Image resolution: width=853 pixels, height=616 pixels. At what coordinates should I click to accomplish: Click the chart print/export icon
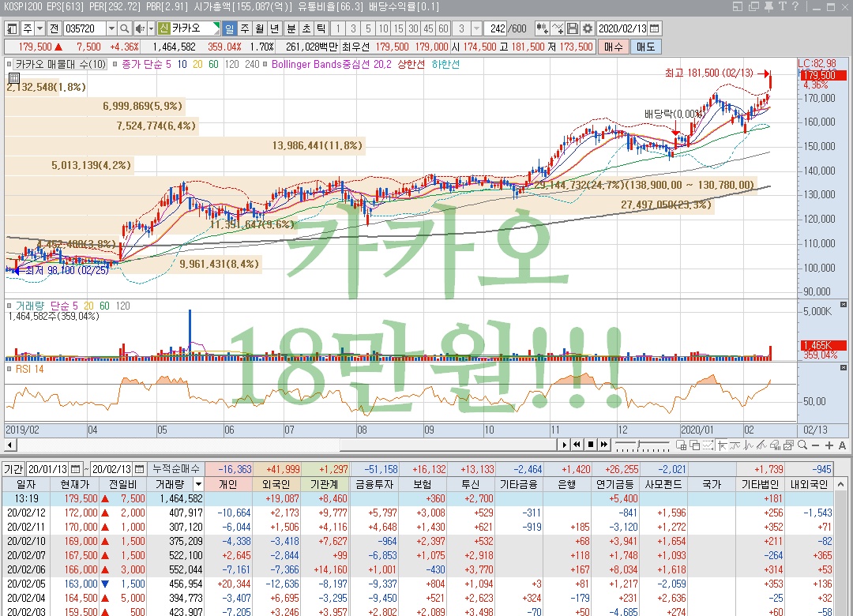click(789, 445)
